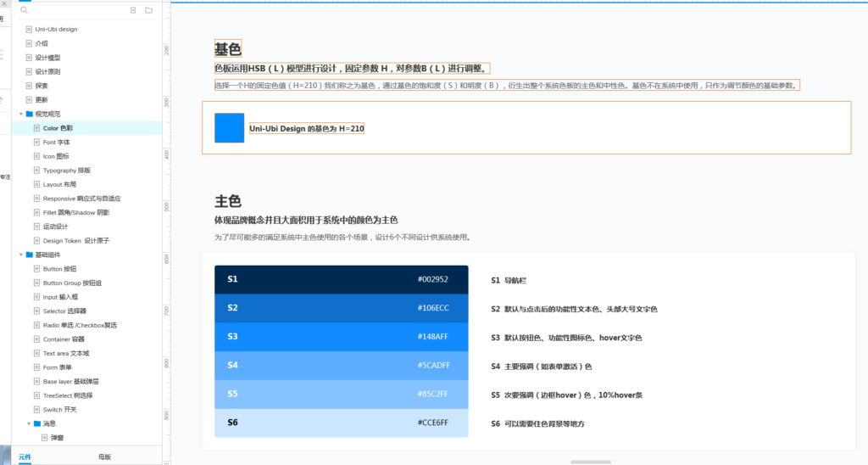The width and height of the screenshot is (868, 465).
Task: Click the blue folder icon for 视觉规范
Action: tap(30, 114)
